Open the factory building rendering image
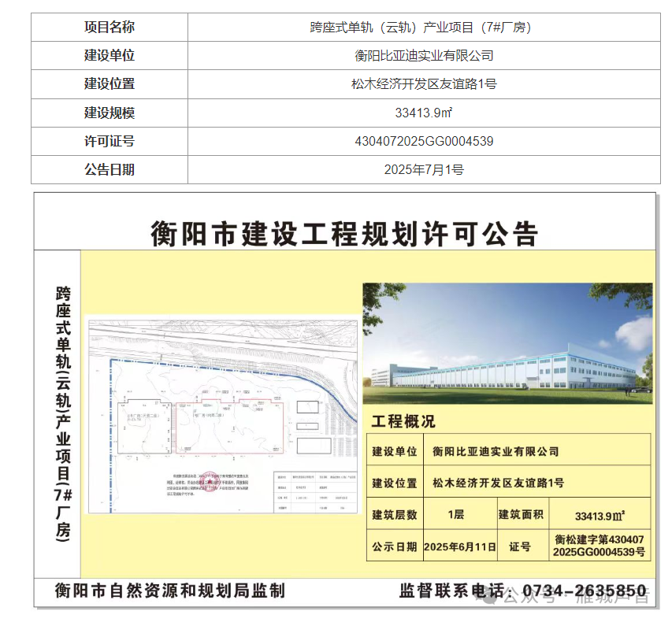This screenshot has width=672, height=622. tap(507, 343)
